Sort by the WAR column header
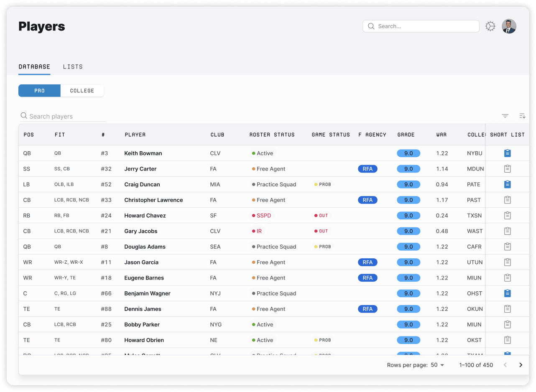The height and width of the screenshot is (392, 536). 442,135
